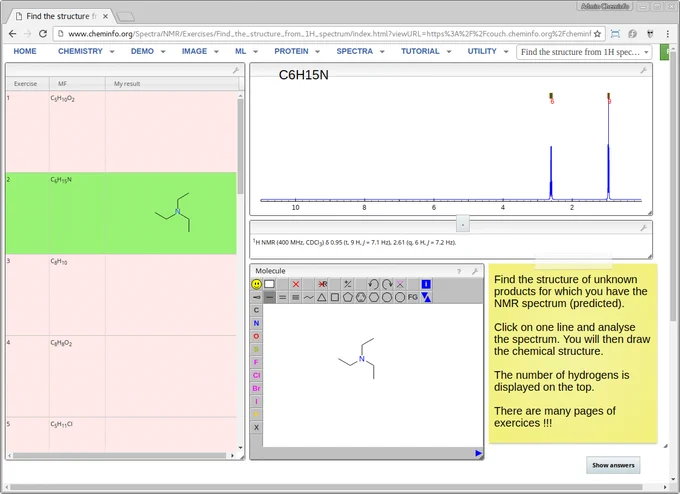Select the chlorine Cl atom button
This screenshot has height=494, width=680.
click(x=256, y=375)
